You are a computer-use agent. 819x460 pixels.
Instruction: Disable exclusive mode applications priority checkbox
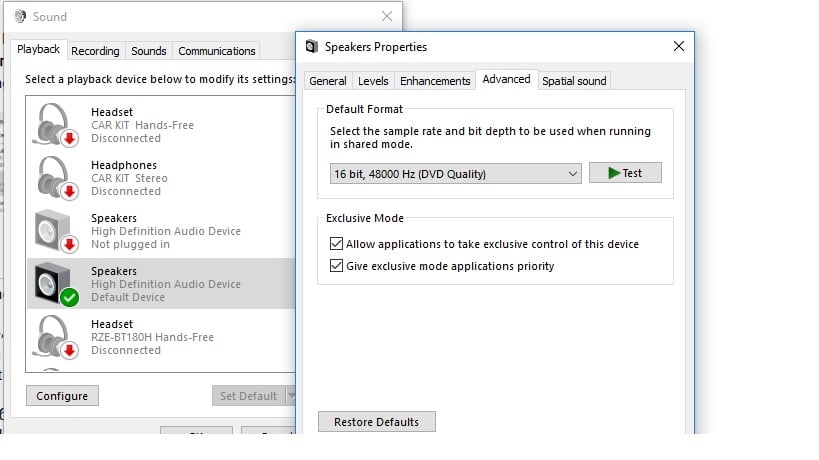pyautogui.click(x=335, y=266)
